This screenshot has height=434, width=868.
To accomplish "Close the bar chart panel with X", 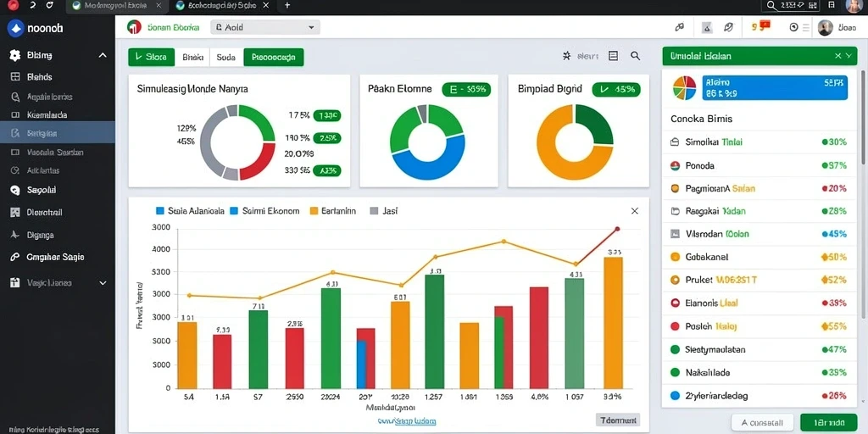I will [634, 211].
